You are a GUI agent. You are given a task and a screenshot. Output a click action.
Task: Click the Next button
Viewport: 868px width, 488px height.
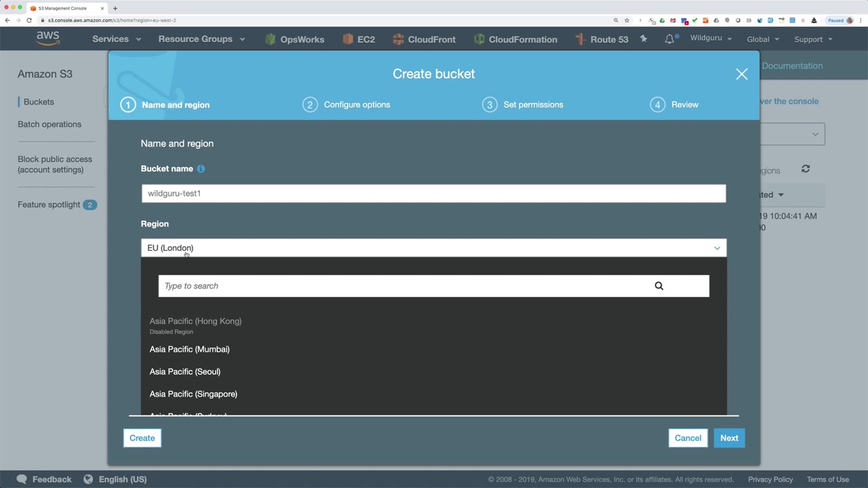pos(729,438)
